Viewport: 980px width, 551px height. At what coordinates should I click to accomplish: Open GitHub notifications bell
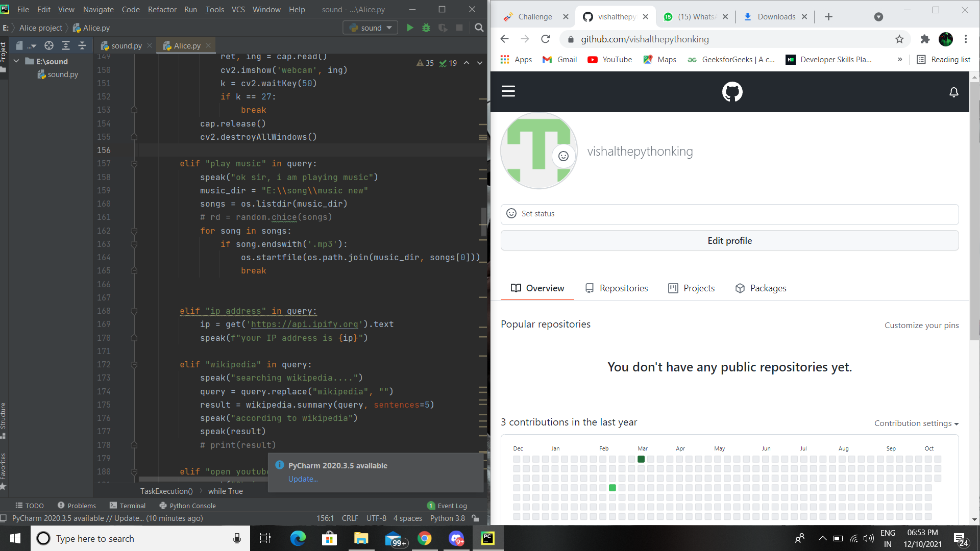[953, 92]
